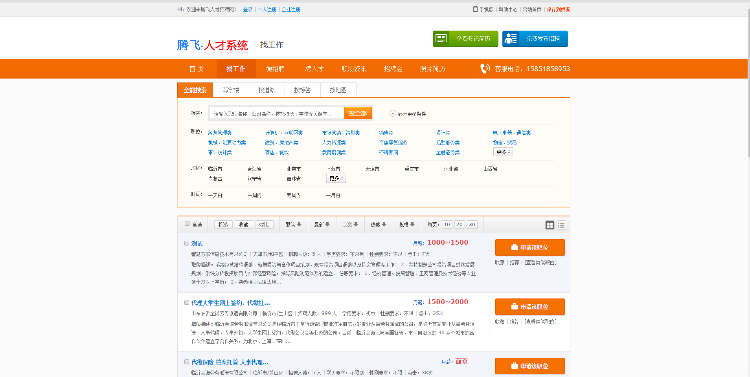Filter the time row by 一周内

254,196
